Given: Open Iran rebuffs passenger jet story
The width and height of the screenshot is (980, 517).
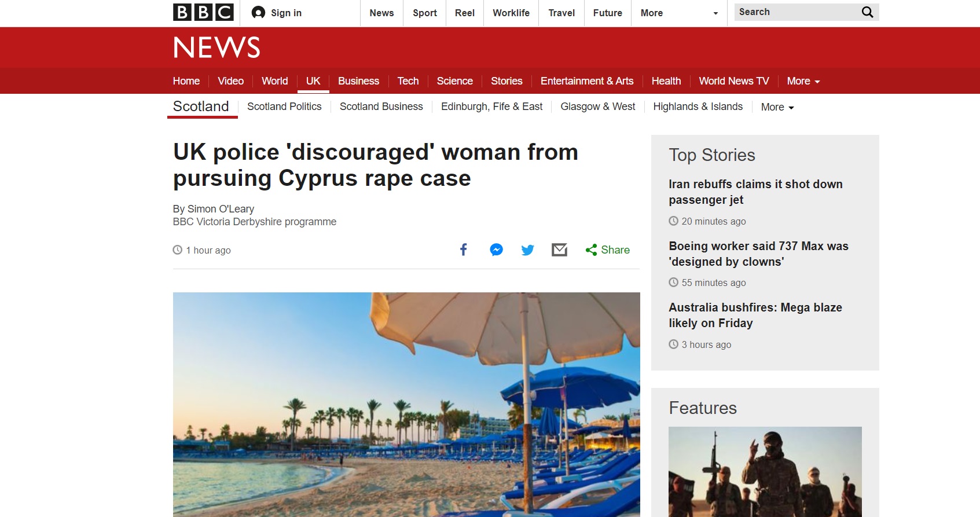Looking at the screenshot, I should (x=755, y=192).
